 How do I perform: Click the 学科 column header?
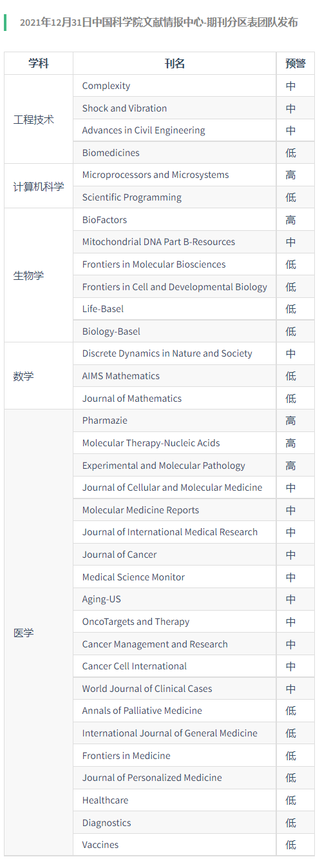pyautogui.click(x=39, y=63)
